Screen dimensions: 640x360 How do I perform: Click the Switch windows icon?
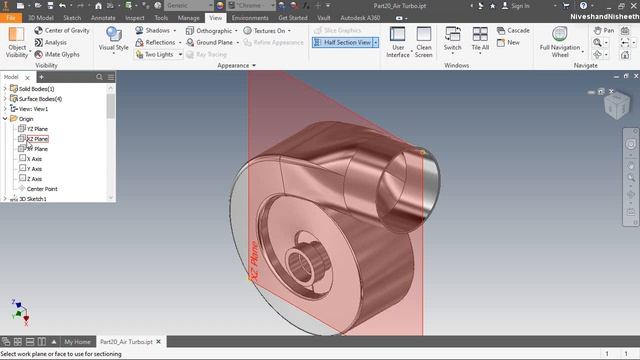453,34
